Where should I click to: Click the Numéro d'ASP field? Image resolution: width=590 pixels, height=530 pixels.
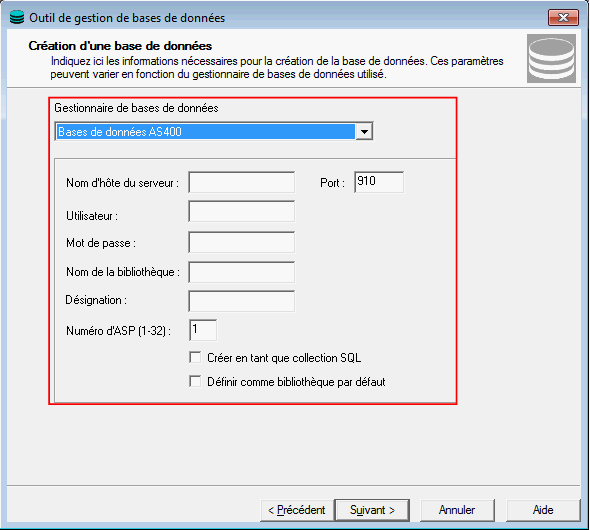click(x=203, y=330)
